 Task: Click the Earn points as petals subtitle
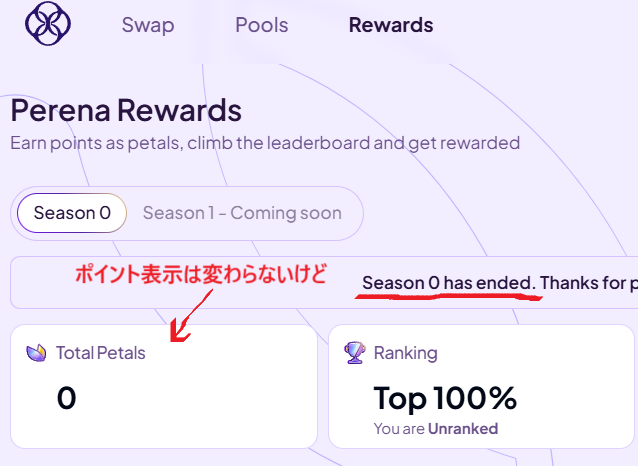(265, 143)
